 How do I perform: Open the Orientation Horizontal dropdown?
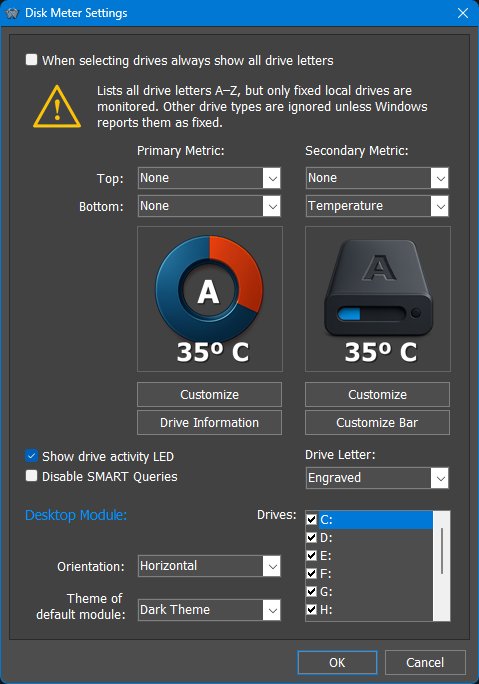[x=209, y=566]
